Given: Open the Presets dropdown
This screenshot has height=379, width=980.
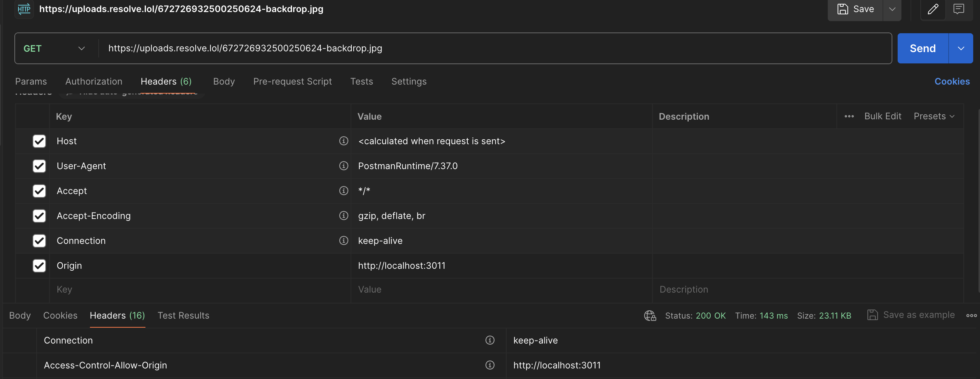Looking at the screenshot, I should coord(934,116).
